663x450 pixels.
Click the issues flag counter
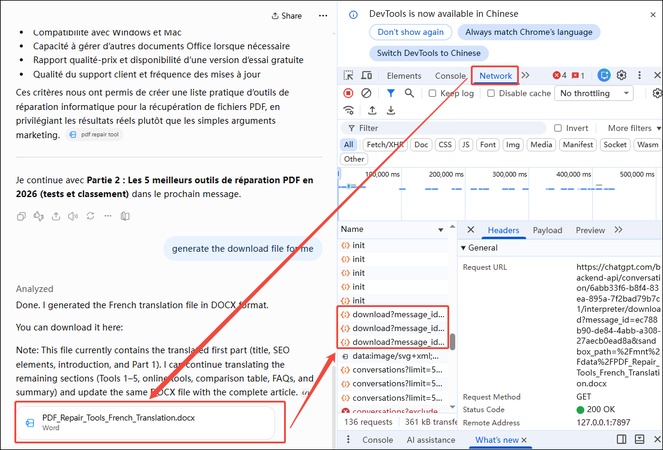point(578,75)
